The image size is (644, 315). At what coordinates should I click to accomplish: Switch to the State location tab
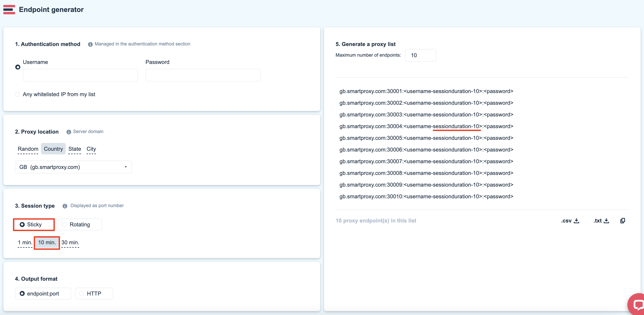point(75,149)
